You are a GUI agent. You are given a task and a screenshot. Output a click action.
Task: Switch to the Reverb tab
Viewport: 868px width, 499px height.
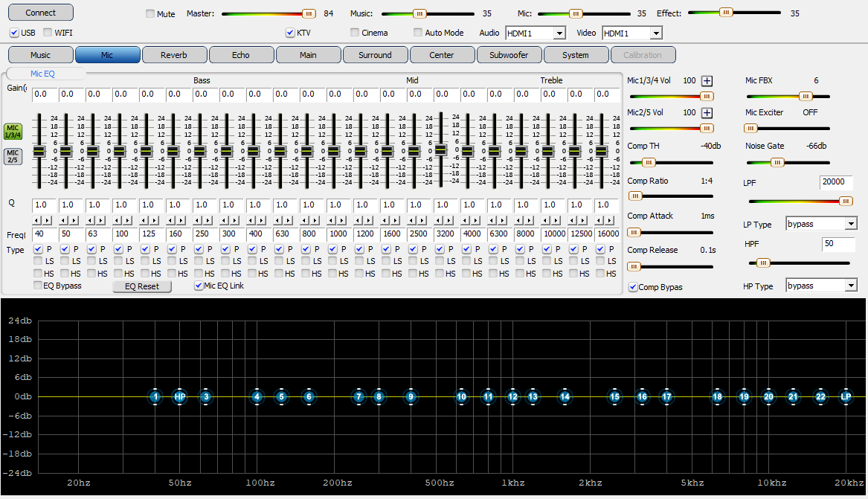coord(174,55)
